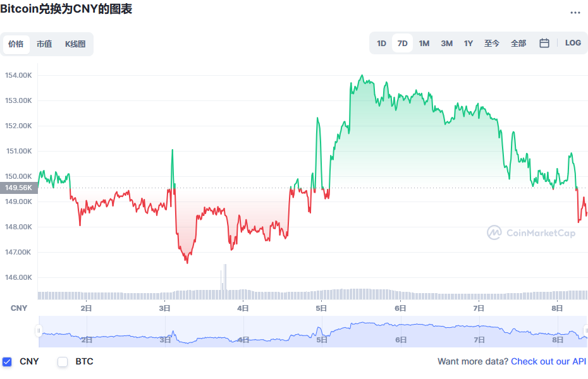Grab the right handle of range navigator
Image resolution: width=588 pixels, height=379 pixels.
click(x=585, y=331)
